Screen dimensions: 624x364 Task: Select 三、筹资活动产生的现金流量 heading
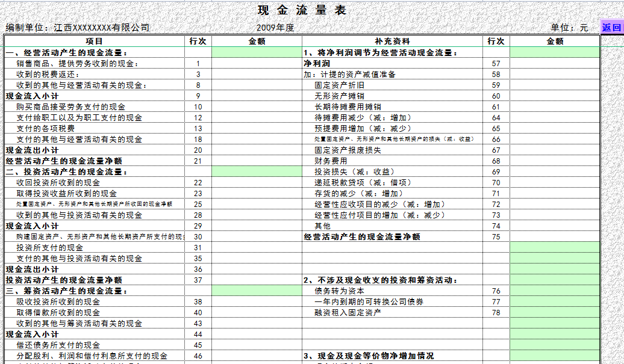pos(66,291)
